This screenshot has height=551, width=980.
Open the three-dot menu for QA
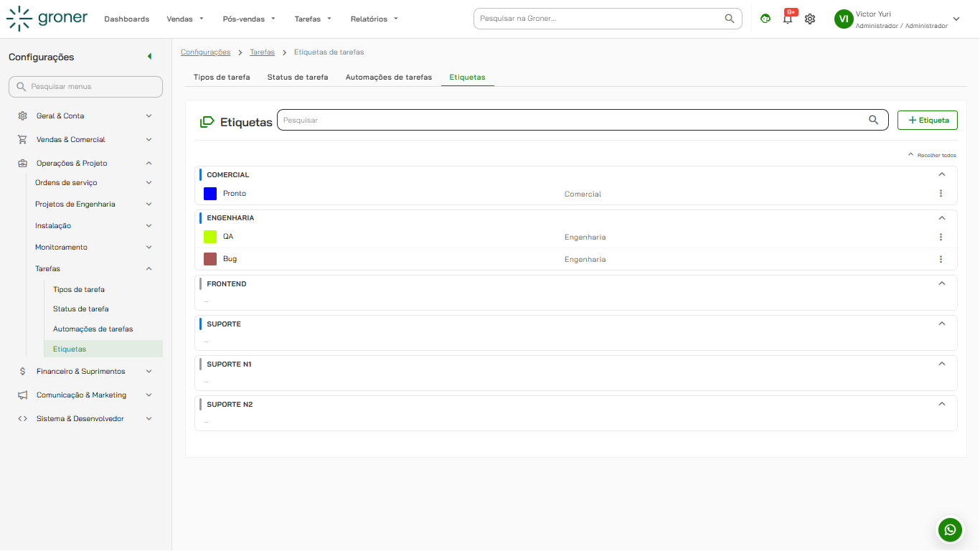(x=941, y=237)
